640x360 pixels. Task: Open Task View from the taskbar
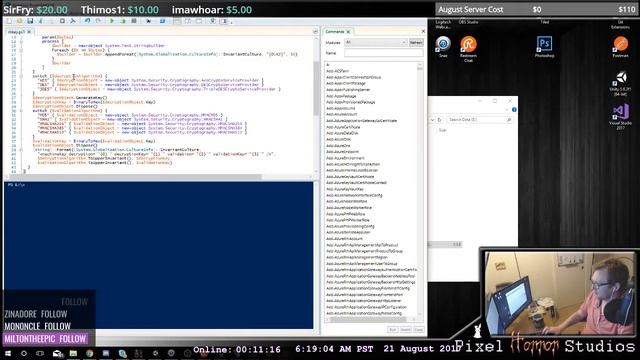pos(40,353)
